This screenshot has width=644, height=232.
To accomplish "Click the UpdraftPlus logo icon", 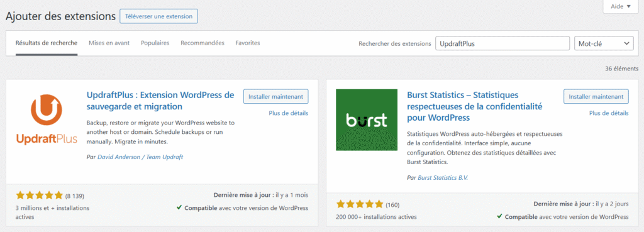I will coord(47,119).
